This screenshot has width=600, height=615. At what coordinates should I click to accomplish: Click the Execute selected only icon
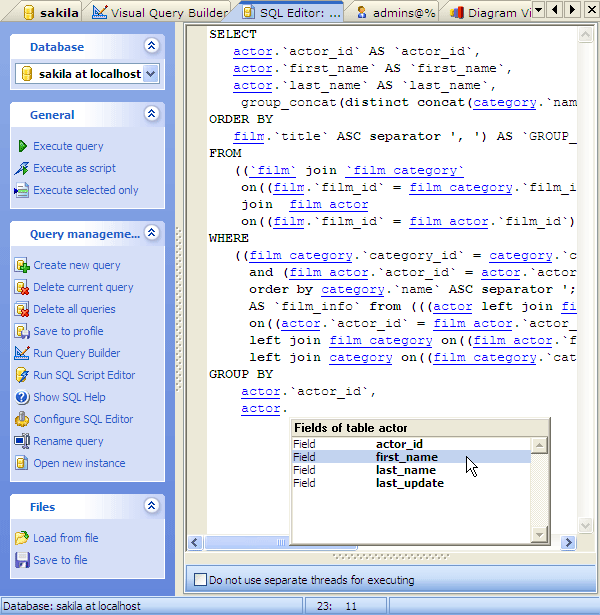click(22, 190)
